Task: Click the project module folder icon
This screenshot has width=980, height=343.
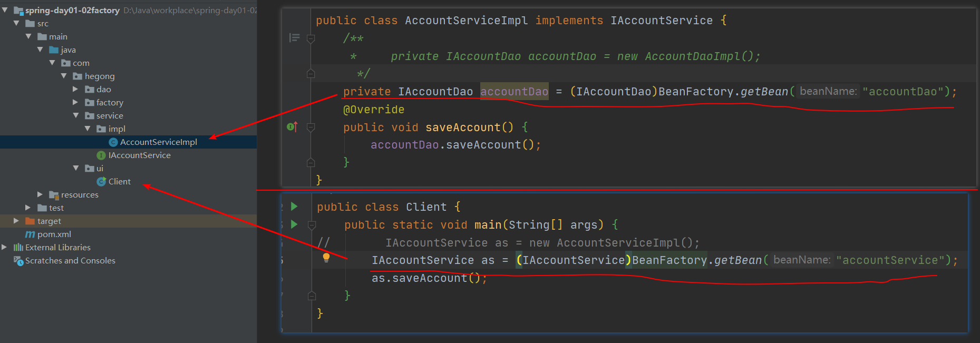Action: pyautogui.click(x=18, y=11)
